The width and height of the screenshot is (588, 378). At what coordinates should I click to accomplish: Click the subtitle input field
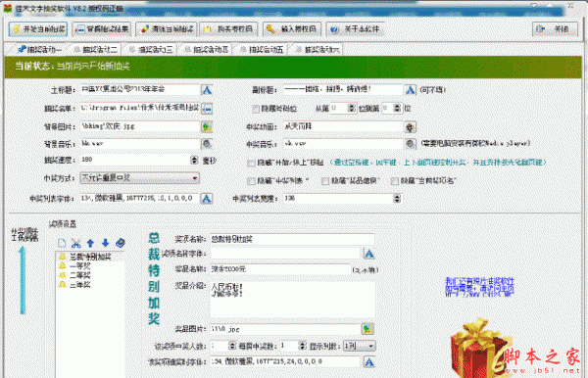343,89
